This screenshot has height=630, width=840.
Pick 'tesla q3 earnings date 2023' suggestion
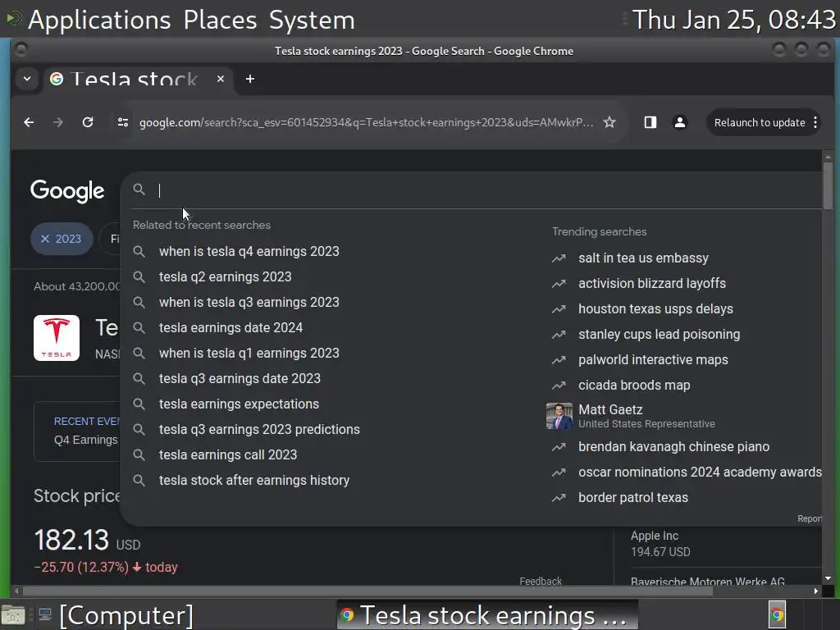240,379
